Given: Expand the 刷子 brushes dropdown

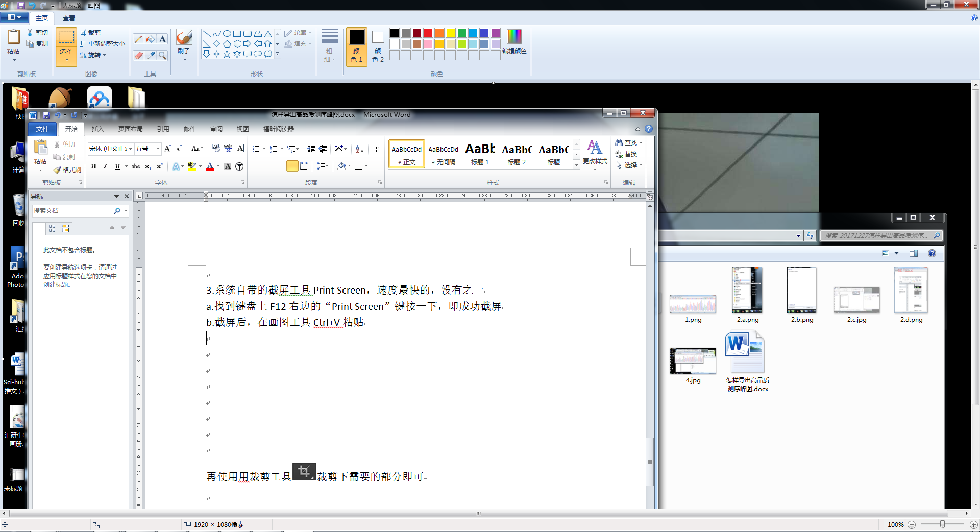Looking at the screenshot, I should (x=184, y=59).
